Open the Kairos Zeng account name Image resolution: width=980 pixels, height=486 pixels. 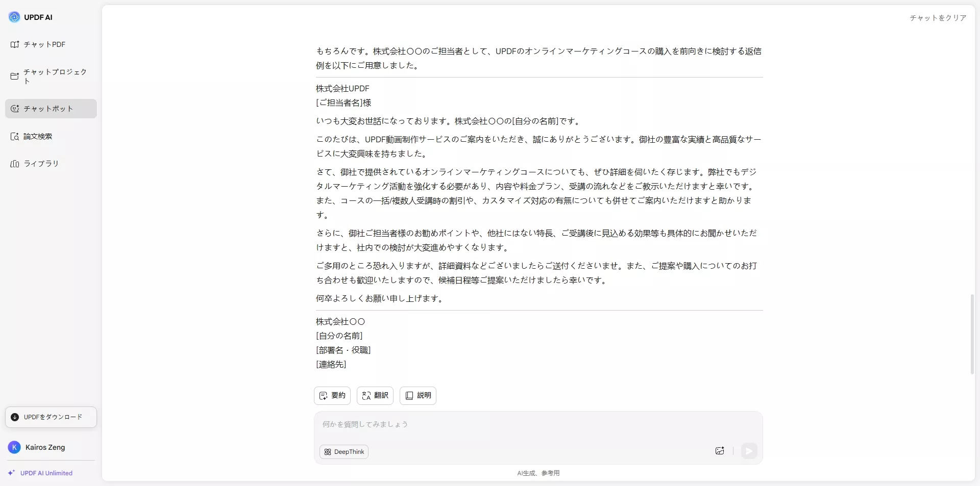pos(45,447)
